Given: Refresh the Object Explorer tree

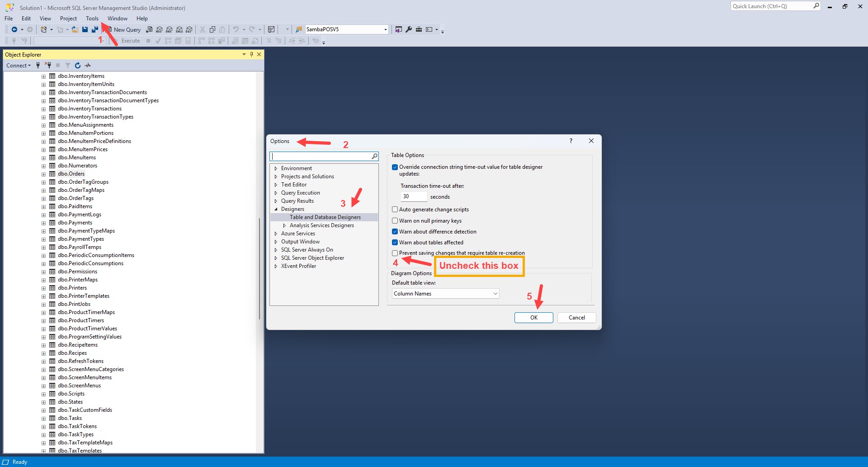Looking at the screenshot, I should click(78, 65).
